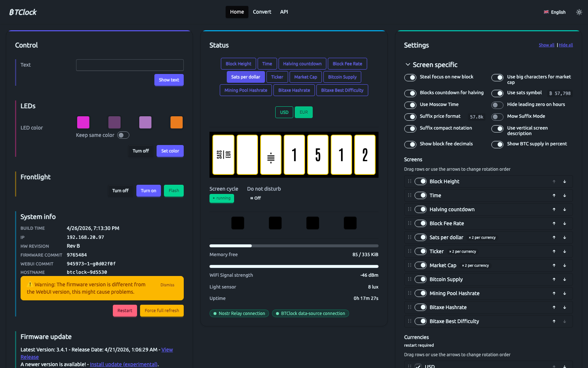
Task: Switch to the Convert tab
Action: pos(262,12)
